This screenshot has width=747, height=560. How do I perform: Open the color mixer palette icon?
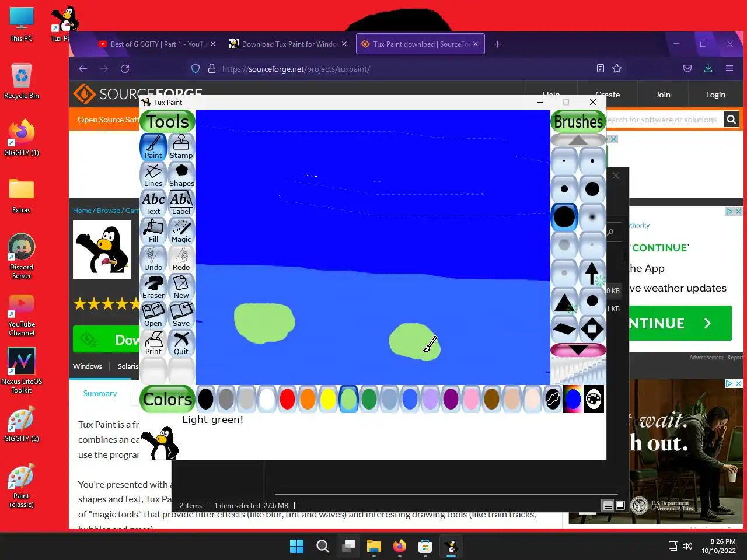[x=594, y=399]
